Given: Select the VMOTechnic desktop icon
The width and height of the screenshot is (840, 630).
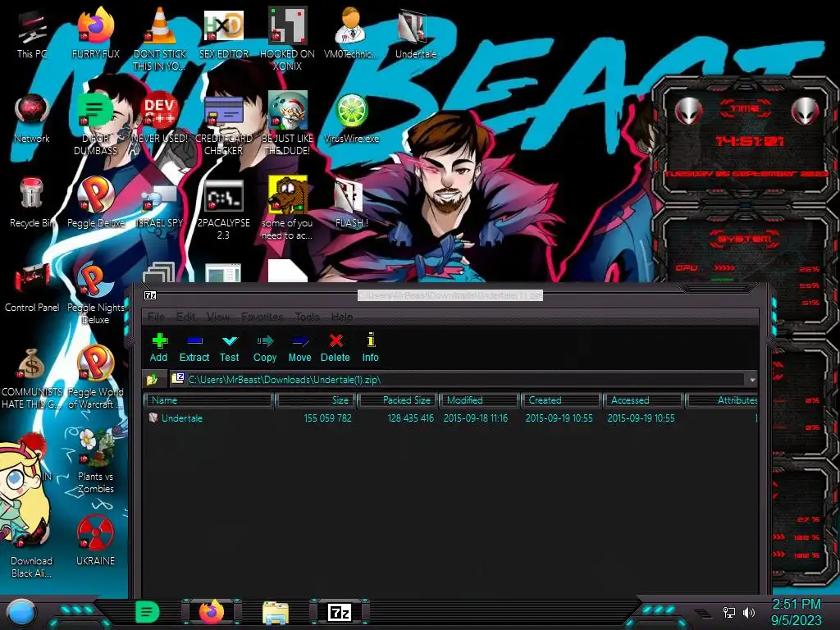Looking at the screenshot, I should coord(350,33).
